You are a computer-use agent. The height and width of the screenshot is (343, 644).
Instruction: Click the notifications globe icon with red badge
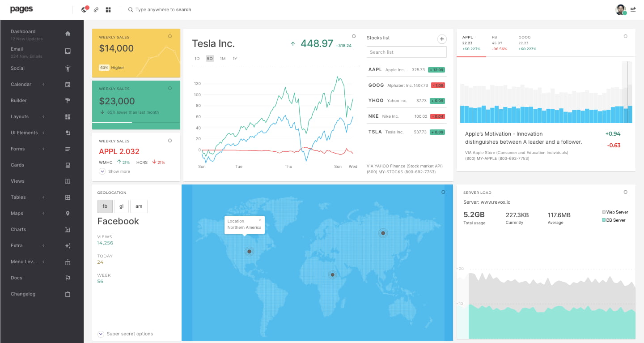(84, 9)
